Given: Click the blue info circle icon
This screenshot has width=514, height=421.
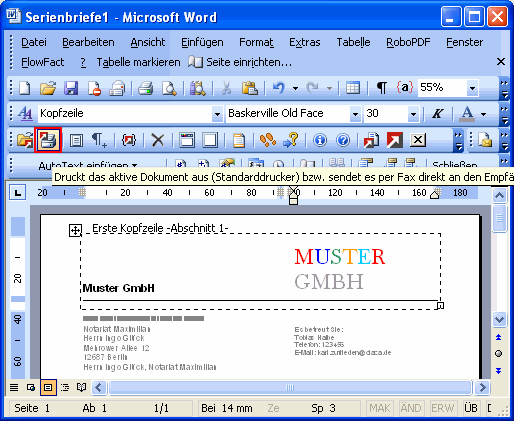Looking at the screenshot, I should pyautogui.click(x=320, y=140).
